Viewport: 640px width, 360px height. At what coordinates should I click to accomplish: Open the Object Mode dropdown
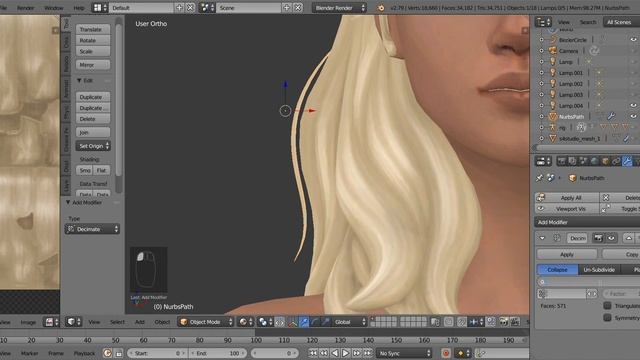coord(206,322)
